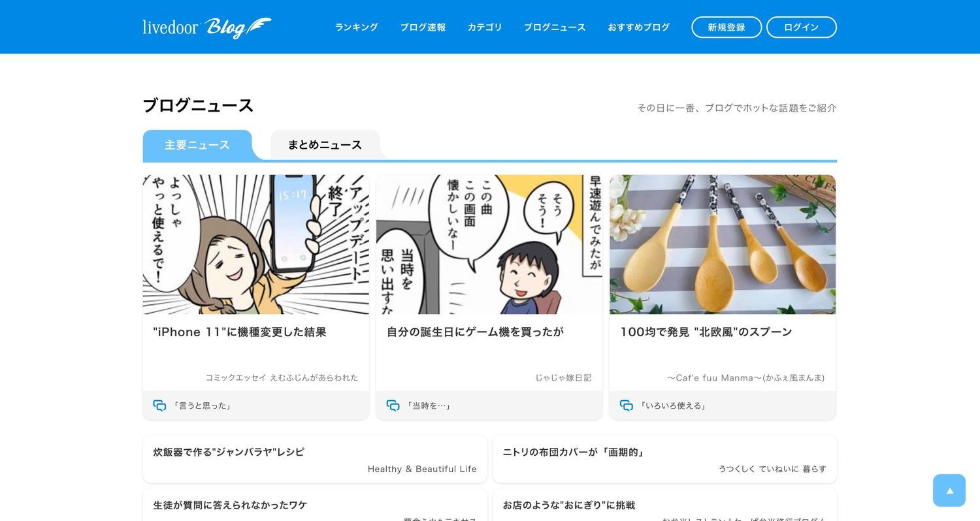The width and height of the screenshot is (980, 521).
Task: Open the wooden spoons photo thumbnail
Action: (723, 244)
